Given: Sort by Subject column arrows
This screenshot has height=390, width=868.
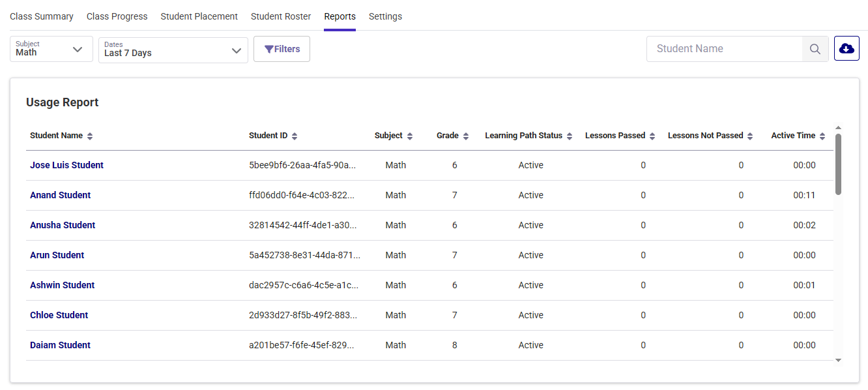Looking at the screenshot, I should pyautogui.click(x=410, y=136).
